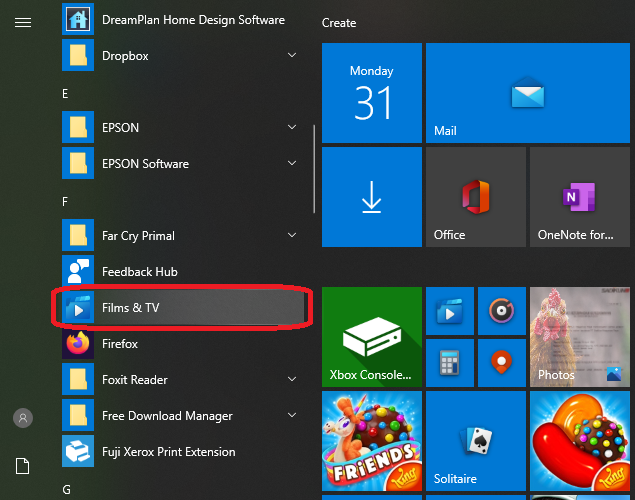This screenshot has height=500, width=635.
Task: Open the Mail tile
Action: coord(528,93)
